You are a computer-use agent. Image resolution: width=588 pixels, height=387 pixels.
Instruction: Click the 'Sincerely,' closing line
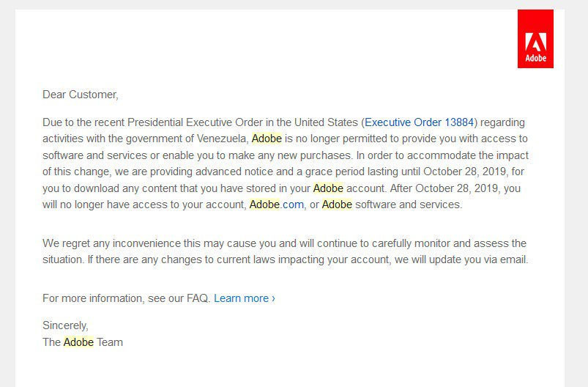[65, 325]
